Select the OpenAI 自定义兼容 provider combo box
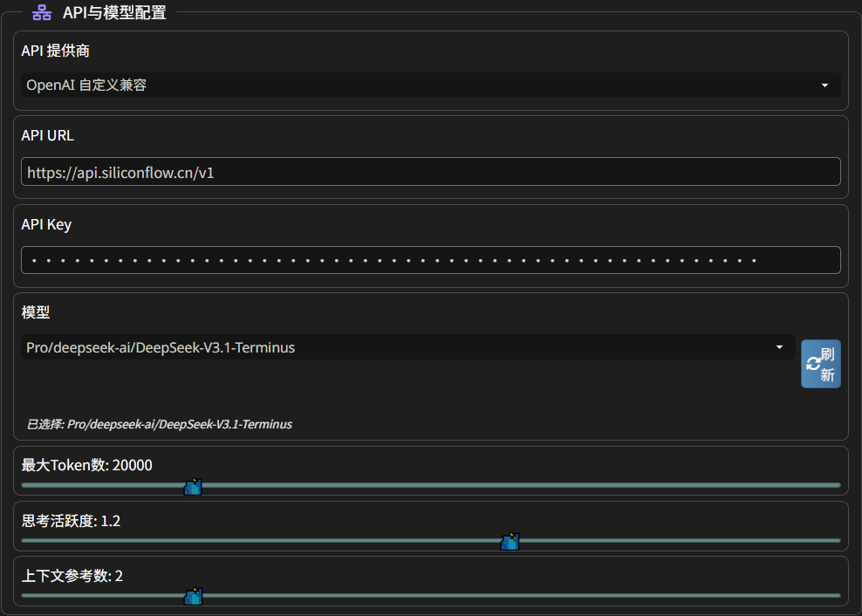Image resolution: width=862 pixels, height=616 pixels. coord(419,86)
